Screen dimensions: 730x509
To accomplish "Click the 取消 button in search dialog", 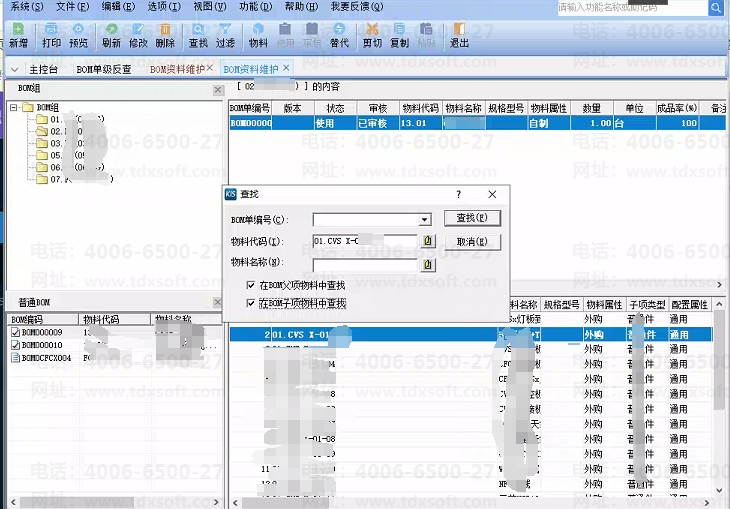I will (472, 241).
